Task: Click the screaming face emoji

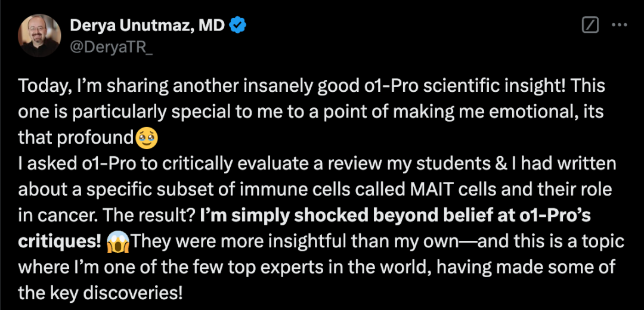Action: click(x=117, y=241)
